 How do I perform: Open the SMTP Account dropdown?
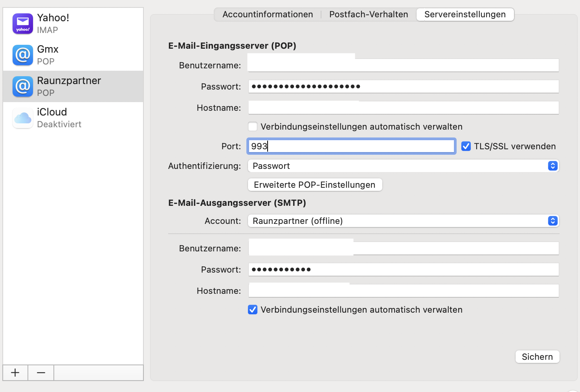(x=403, y=221)
